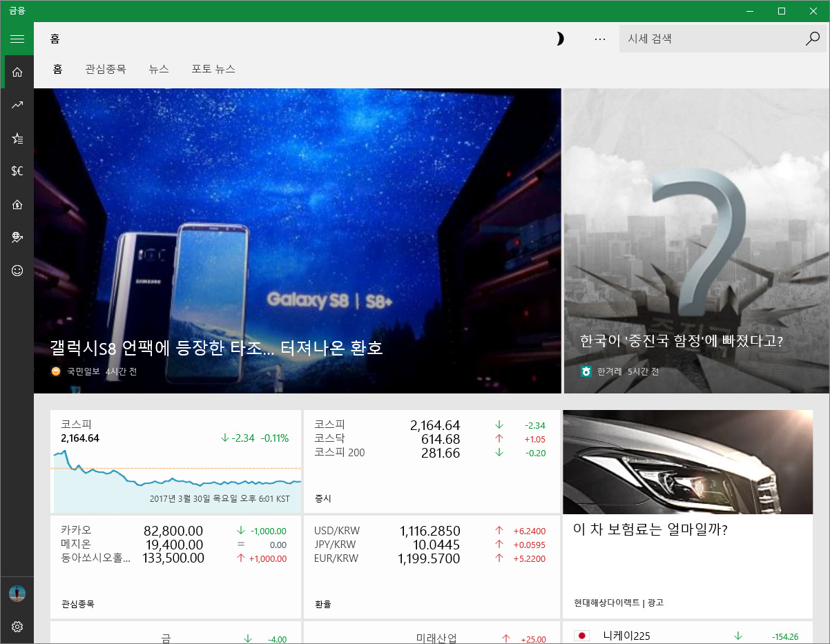Click 현대해상다이렉트 | 광고 label

[619, 603]
